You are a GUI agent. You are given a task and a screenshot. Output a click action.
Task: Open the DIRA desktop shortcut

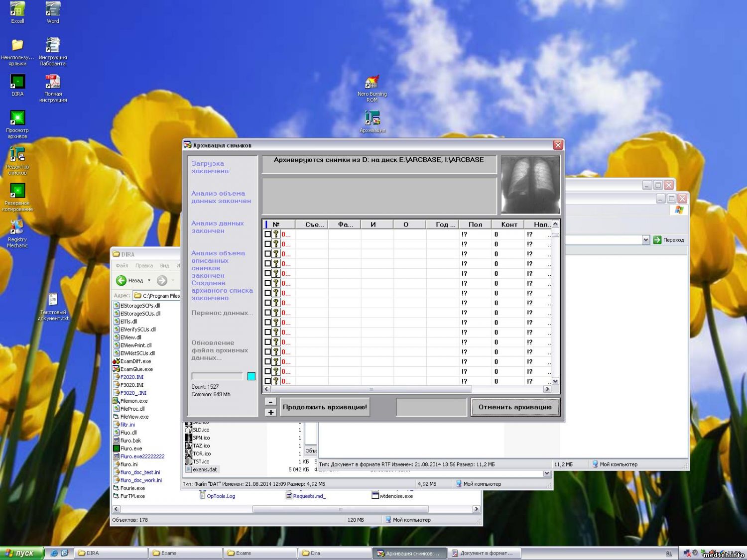click(x=17, y=82)
